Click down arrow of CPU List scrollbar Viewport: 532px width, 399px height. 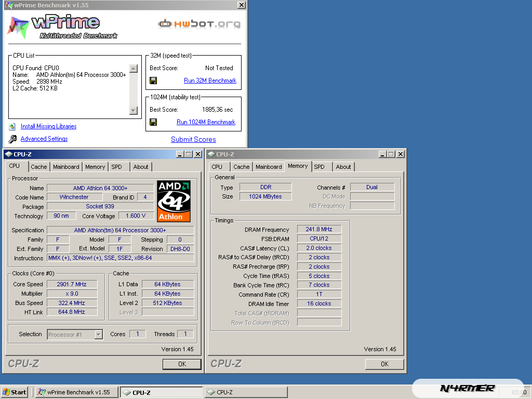tap(134, 111)
